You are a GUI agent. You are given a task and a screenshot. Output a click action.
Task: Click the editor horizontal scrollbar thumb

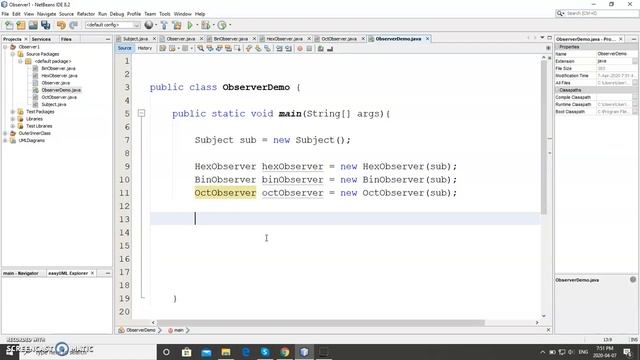(321, 322)
